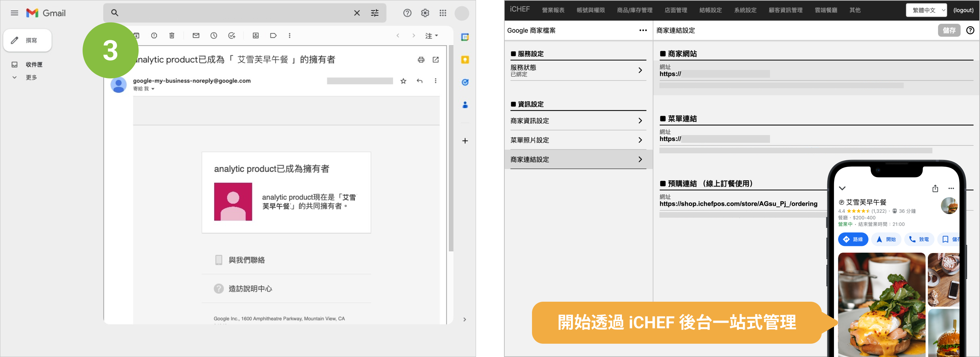Open email in new window icon
The width and height of the screenshot is (980, 357).
[436, 60]
